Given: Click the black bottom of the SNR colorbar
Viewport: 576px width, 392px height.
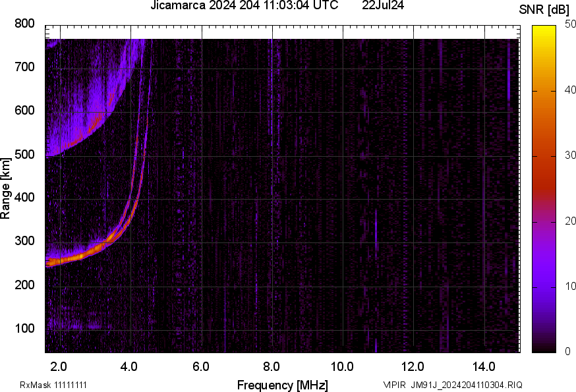Looking at the screenshot, I should click(544, 348).
